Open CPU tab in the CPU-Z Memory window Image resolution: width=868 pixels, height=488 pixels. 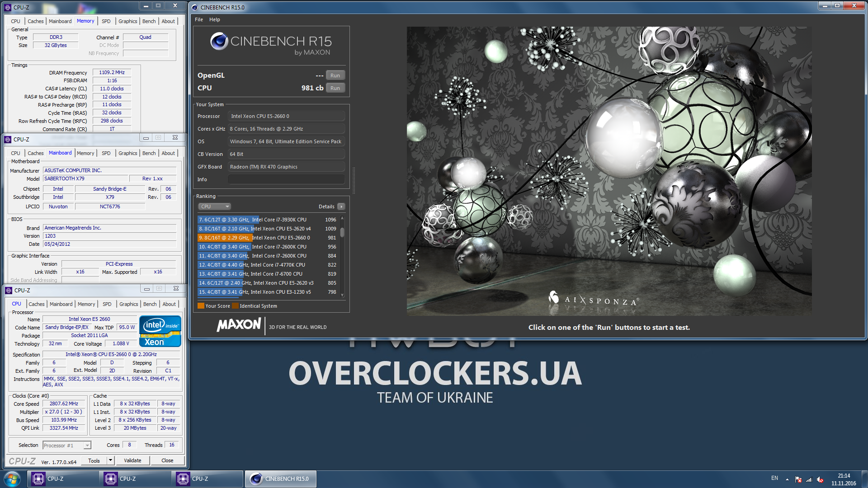[15, 21]
